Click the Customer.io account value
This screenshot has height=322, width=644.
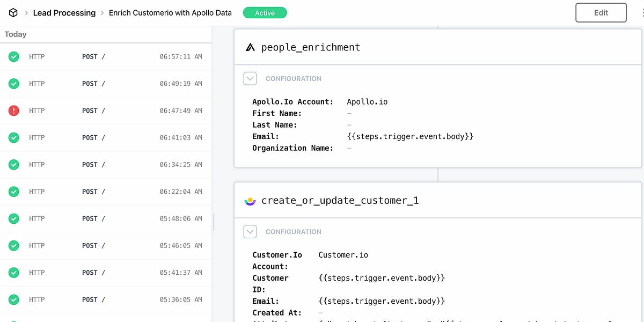pyautogui.click(x=343, y=255)
